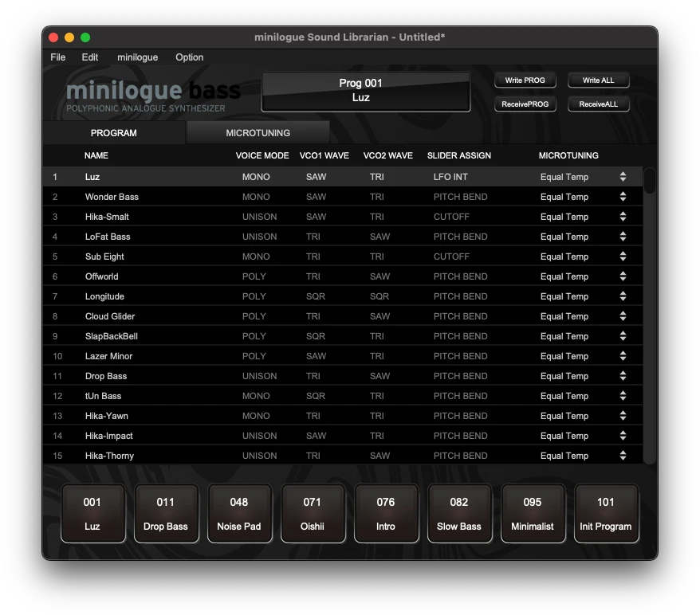
Task: Open microtuning dropdown for Drop Bass row
Action: 623,376
